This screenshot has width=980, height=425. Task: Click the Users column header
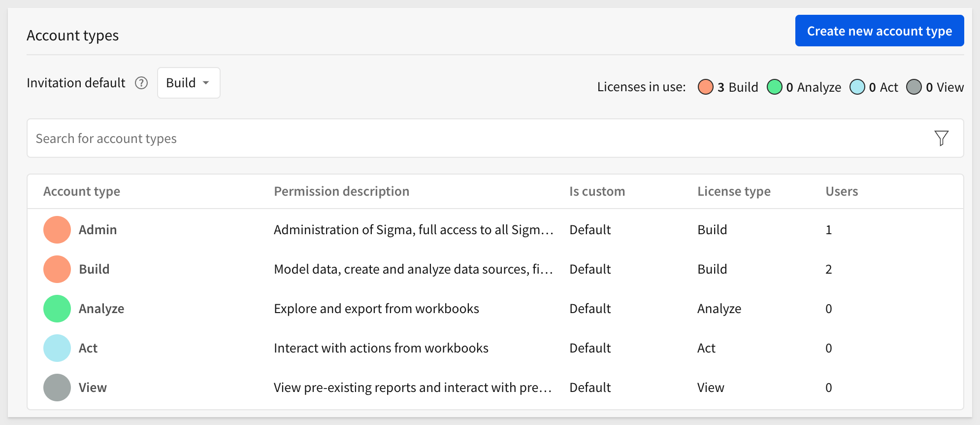pyautogui.click(x=842, y=191)
